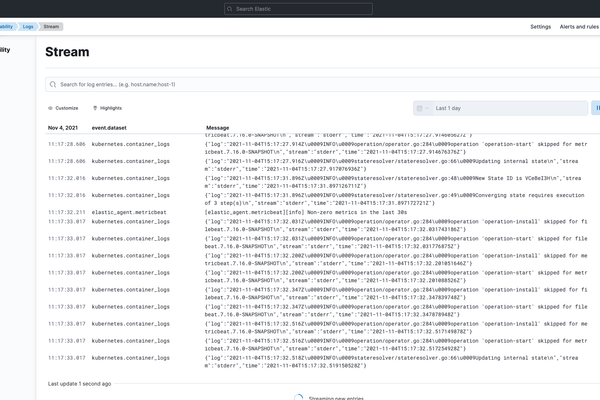Click the Search Elastic magnifier icon
The width and height of the screenshot is (600, 400).
click(x=230, y=9)
